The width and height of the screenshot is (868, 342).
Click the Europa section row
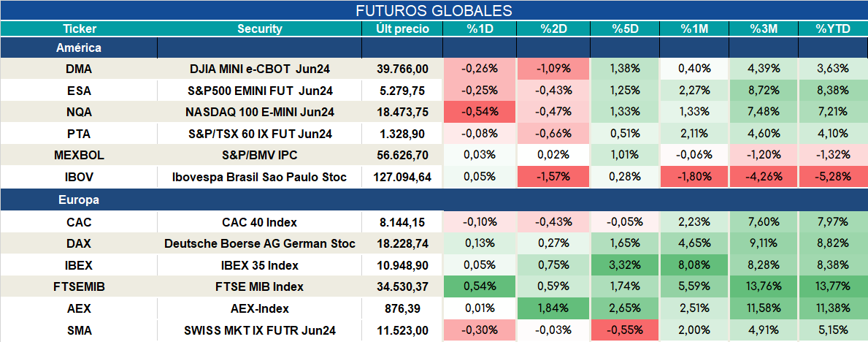434,200
